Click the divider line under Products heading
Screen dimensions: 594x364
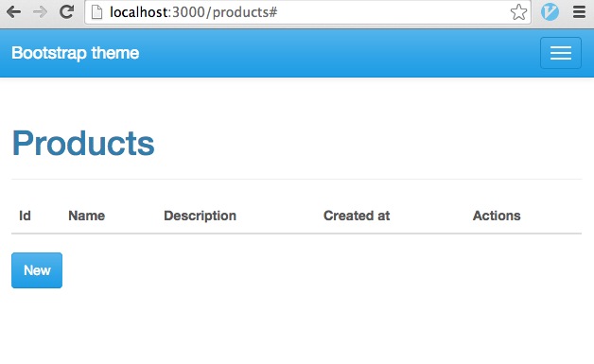[297, 179]
